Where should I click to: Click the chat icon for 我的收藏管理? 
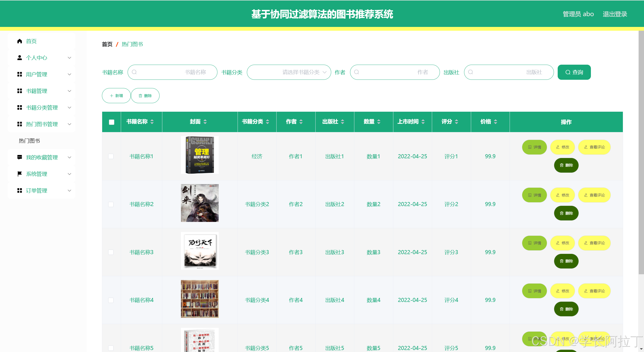click(20, 157)
